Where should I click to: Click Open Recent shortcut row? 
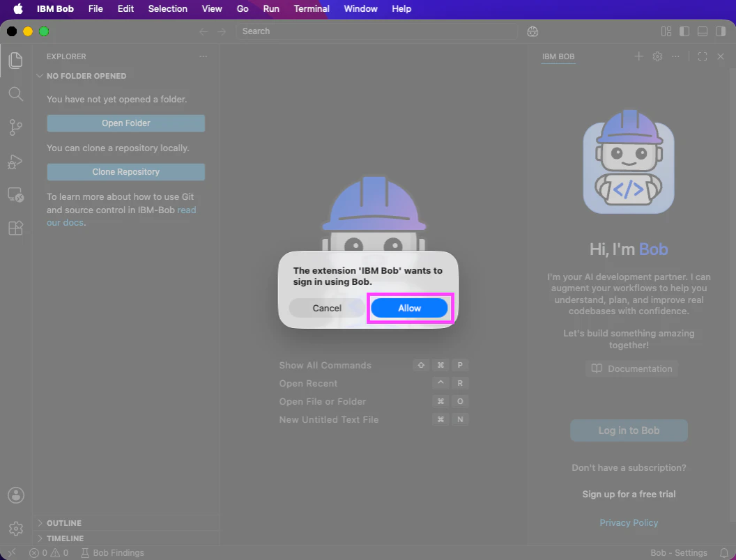pyautogui.click(x=374, y=384)
